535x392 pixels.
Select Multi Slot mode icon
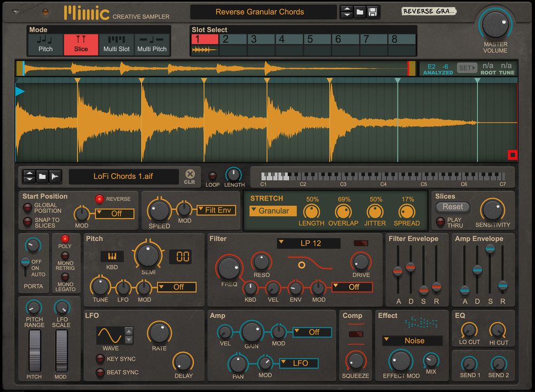(117, 44)
